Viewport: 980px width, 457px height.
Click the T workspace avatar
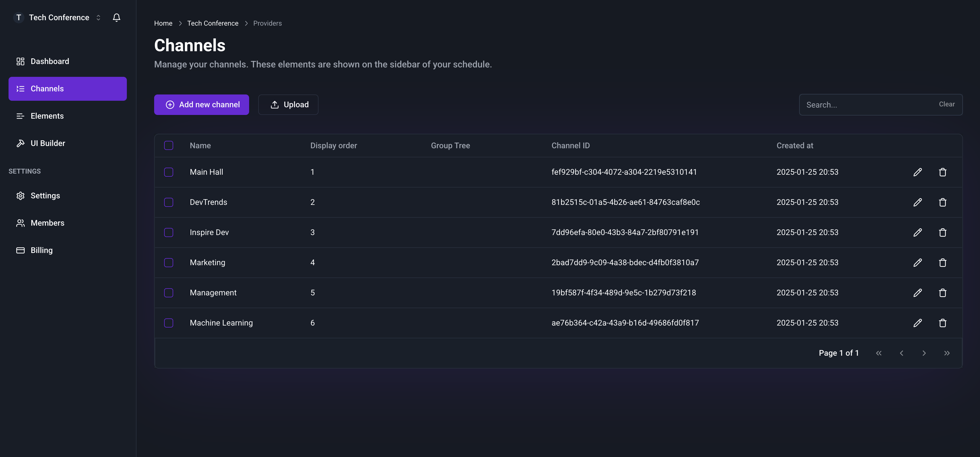click(18, 18)
